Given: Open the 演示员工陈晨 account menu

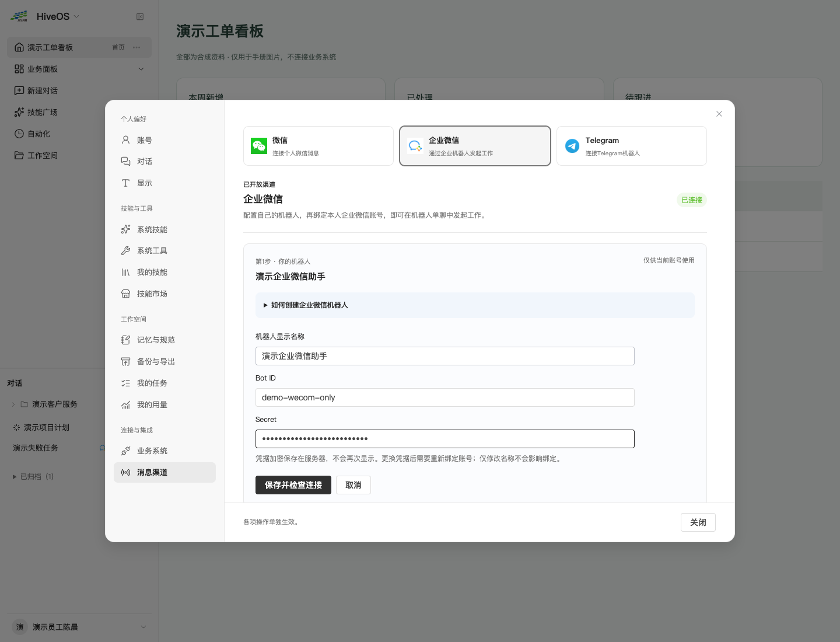Looking at the screenshot, I should (79, 627).
